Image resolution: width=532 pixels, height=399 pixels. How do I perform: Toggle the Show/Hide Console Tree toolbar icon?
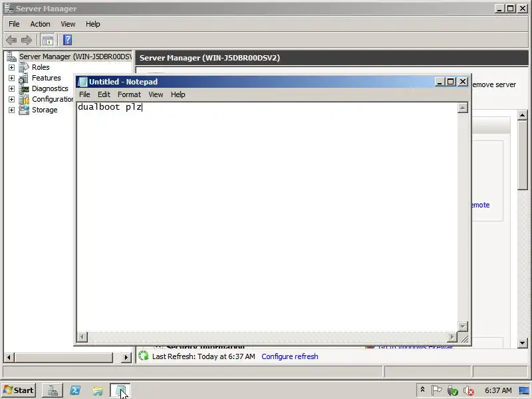pos(47,41)
